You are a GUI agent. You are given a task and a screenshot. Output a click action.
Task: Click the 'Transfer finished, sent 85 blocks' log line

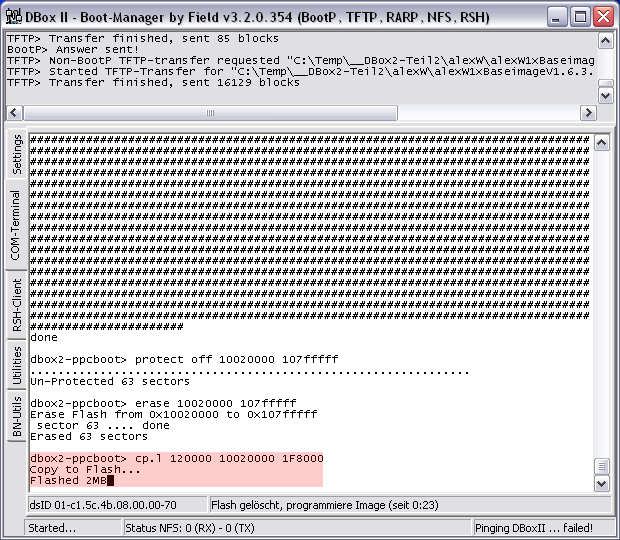pos(143,38)
